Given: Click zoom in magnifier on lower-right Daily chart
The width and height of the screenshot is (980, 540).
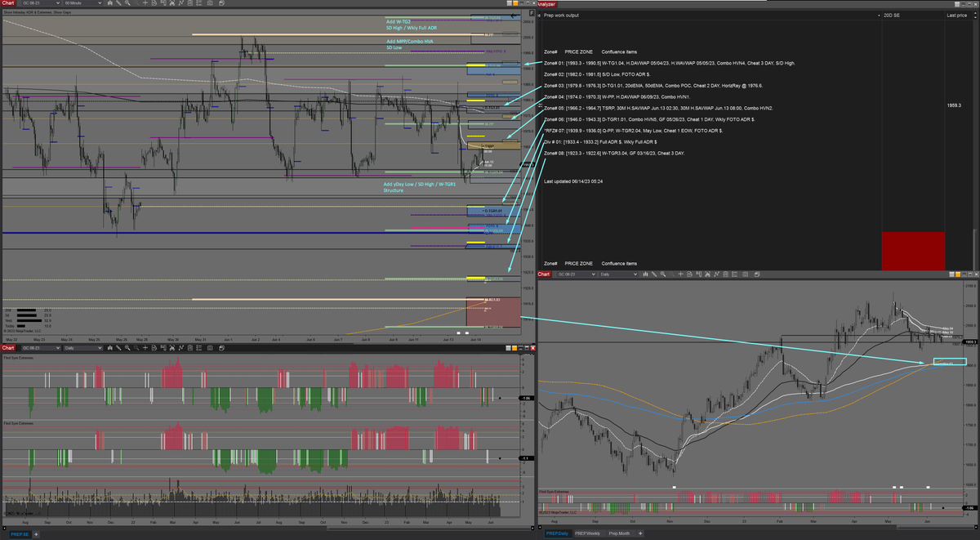Looking at the screenshot, I should click(x=663, y=274).
